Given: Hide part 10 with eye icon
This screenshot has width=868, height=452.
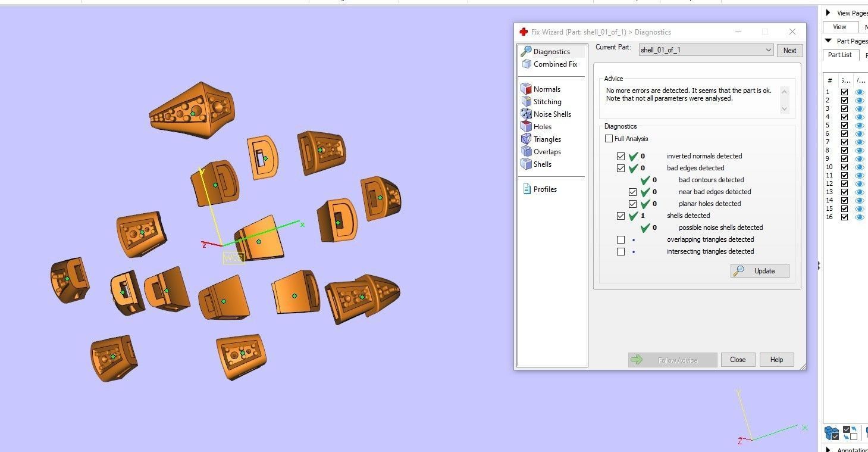Looking at the screenshot, I should pyautogui.click(x=859, y=167).
